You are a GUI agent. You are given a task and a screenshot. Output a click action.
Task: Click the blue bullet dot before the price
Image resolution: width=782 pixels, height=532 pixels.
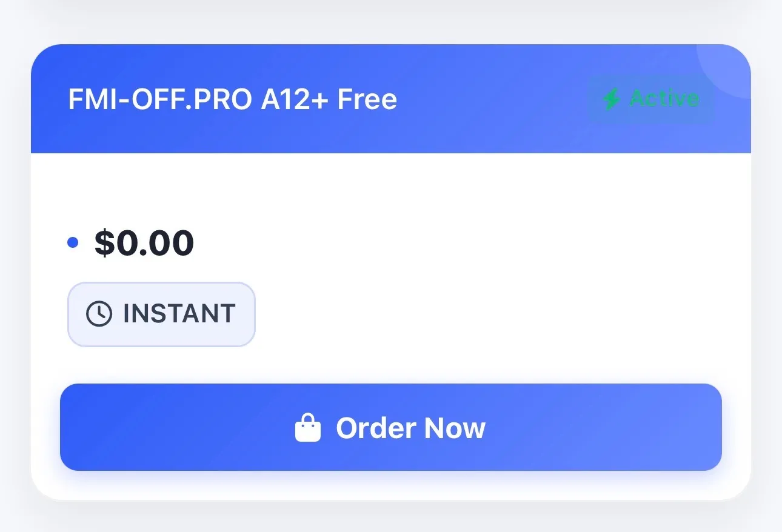point(73,243)
